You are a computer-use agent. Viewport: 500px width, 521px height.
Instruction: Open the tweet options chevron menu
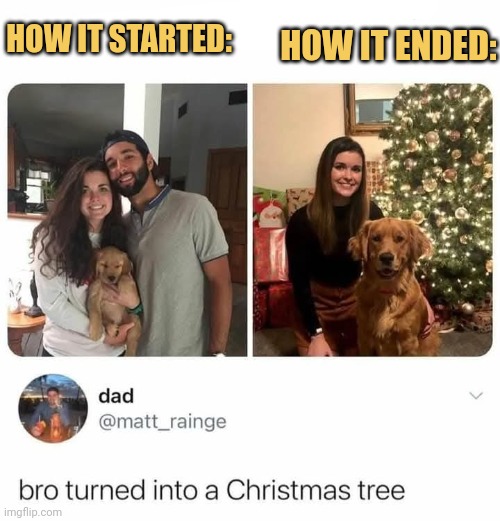click(476, 395)
